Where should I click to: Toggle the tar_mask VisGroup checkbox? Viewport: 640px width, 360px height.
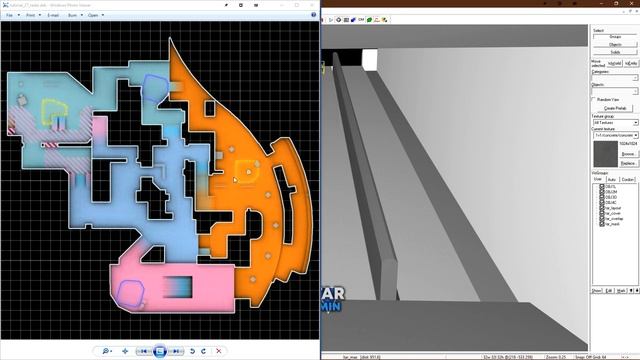pos(602,224)
